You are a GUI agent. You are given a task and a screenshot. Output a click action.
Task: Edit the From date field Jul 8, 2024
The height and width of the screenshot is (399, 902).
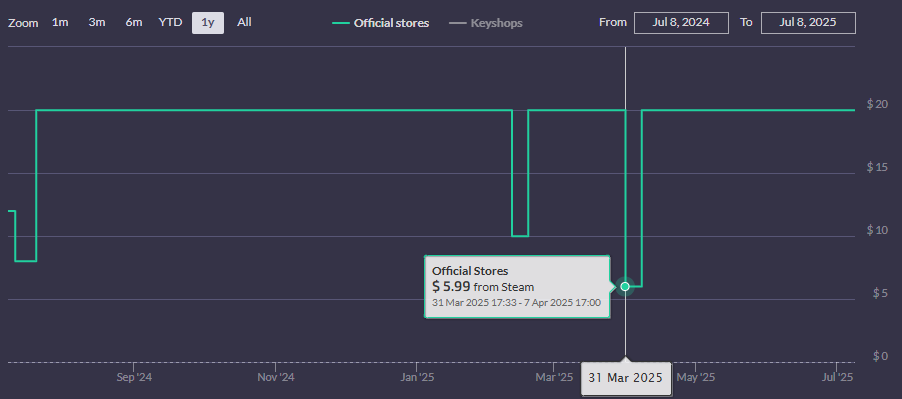[681, 22]
